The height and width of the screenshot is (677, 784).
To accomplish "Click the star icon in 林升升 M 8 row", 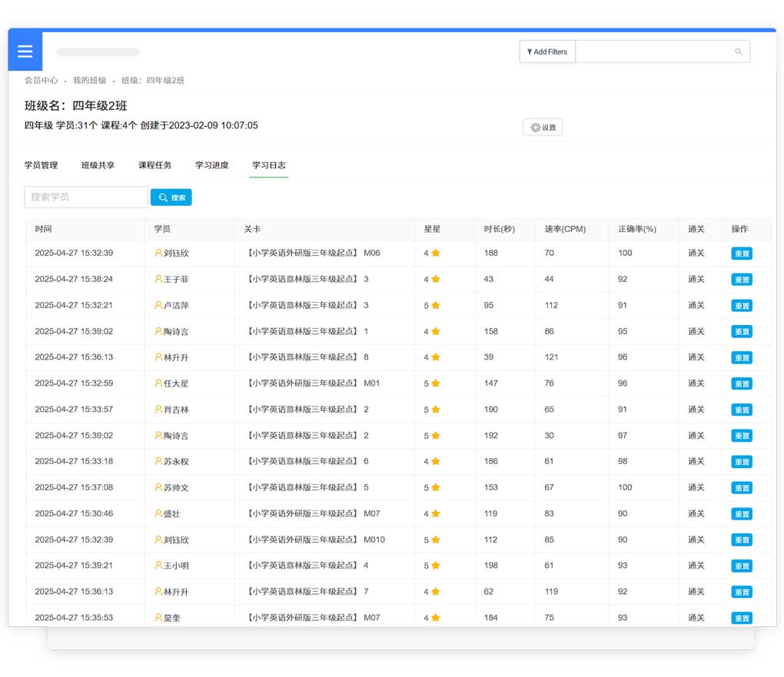I will click(x=435, y=357).
